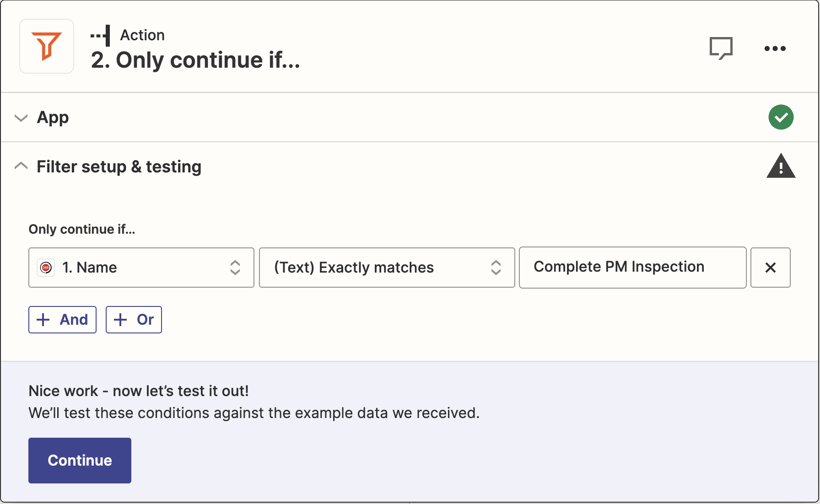Click the orange Filter app icon
Viewport: 820px width, 504px height.
click(x=47, y=46)
